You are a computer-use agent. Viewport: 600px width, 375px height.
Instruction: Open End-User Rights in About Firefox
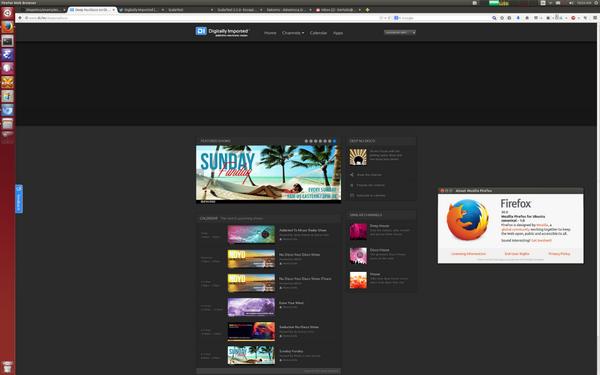[x=517, y=254]
